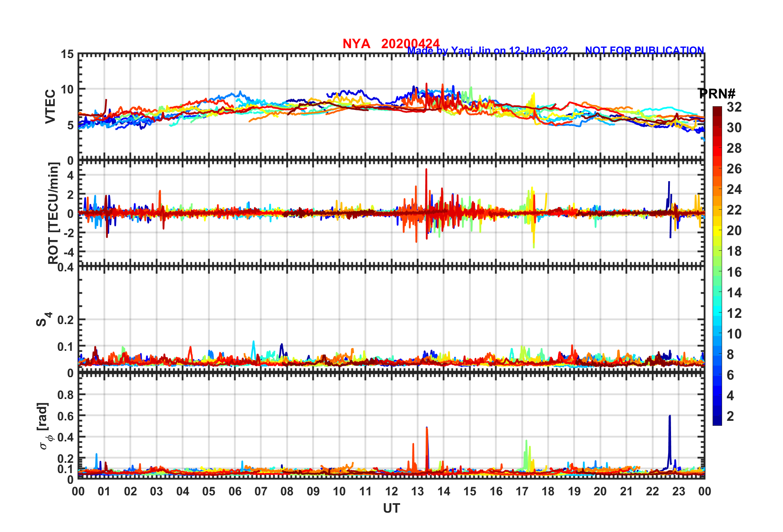Click PRN colorbar tick label 22
This screenshot has height=532, width=783.
pos(734,210)
